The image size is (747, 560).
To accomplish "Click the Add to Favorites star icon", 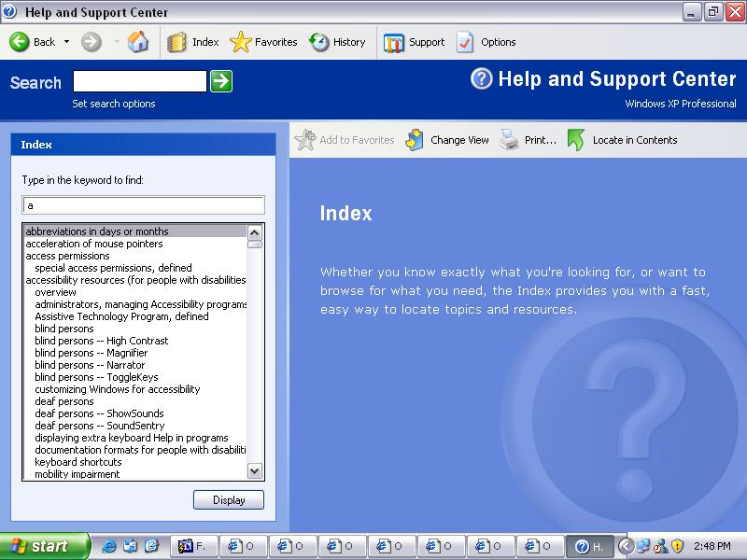I will coord(305,140).
